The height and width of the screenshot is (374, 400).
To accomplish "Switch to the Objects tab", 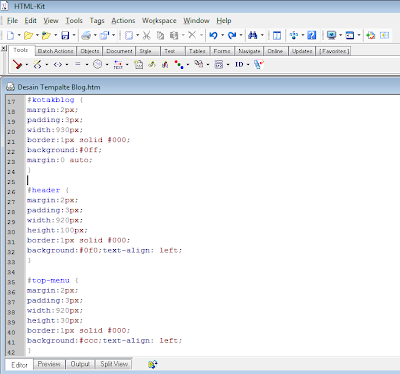I will 90,51.
